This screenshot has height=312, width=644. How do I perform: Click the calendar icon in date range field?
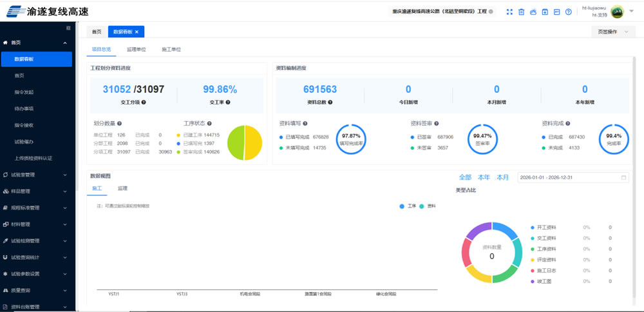coord(623,177)
